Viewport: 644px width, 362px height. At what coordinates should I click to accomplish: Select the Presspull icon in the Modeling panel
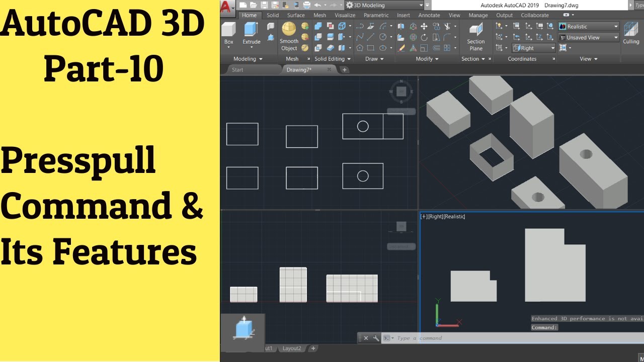pyautogui.click(x=271, y=38)
